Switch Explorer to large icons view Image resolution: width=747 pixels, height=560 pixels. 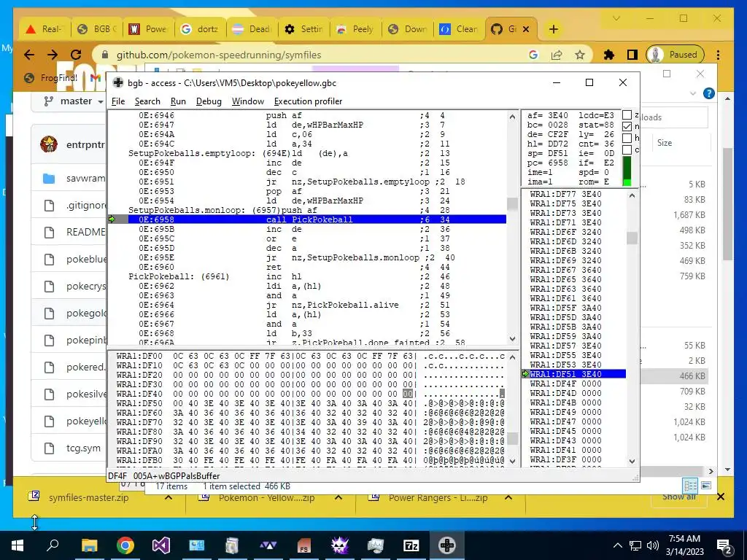click(x=706, y=485)
